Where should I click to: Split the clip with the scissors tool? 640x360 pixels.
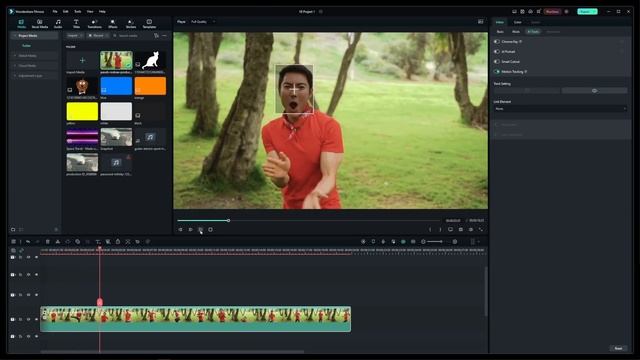point(58,242)
